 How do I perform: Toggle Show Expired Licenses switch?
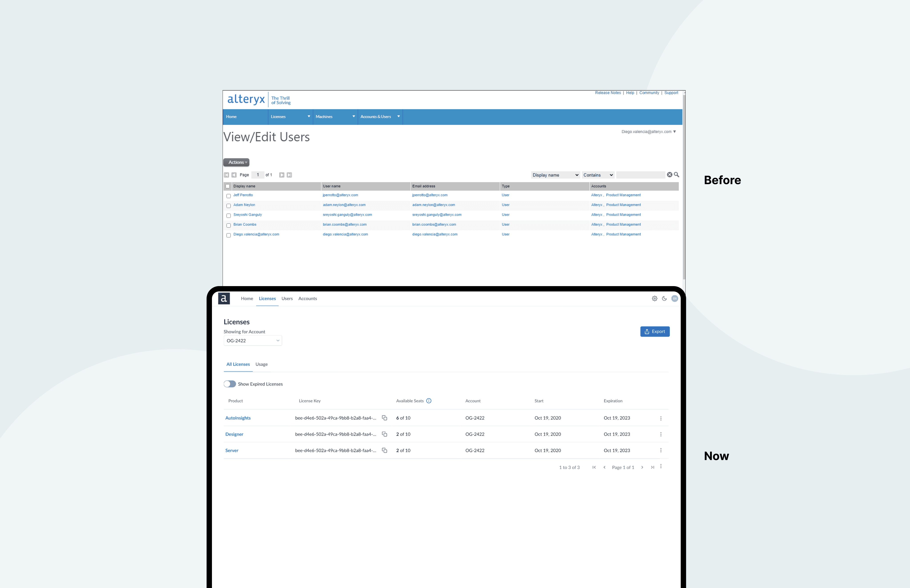point(230,384)
